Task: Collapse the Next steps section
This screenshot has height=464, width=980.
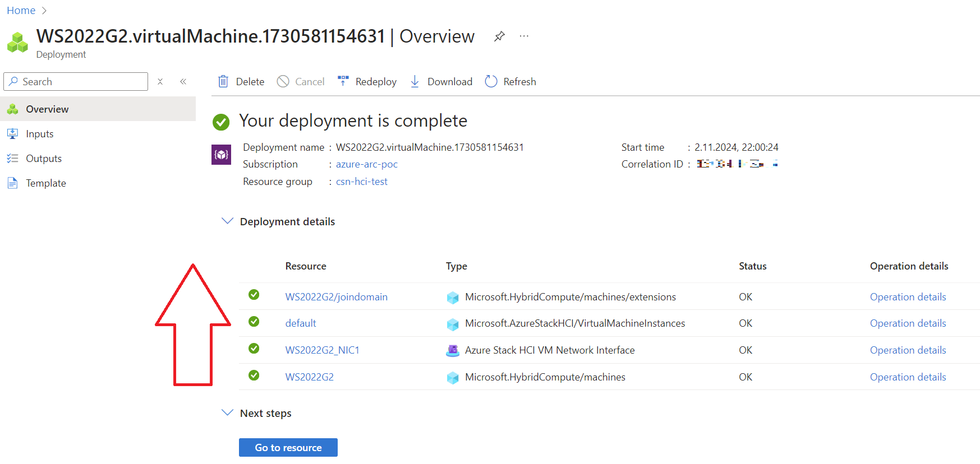Action: tap(227, 413)
